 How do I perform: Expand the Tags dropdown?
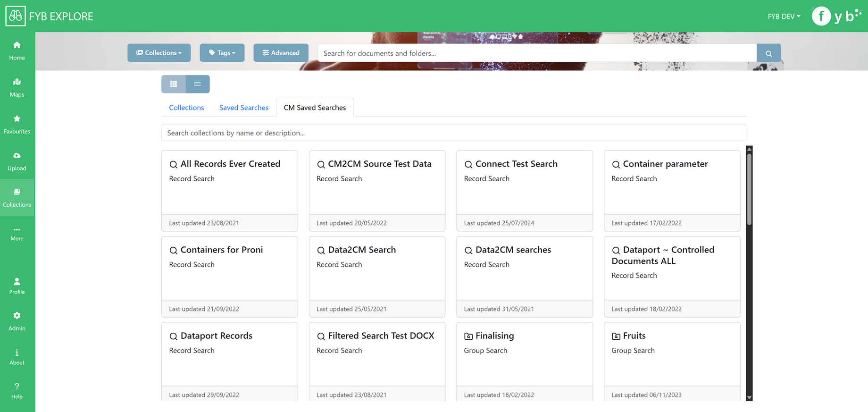pos(222,53)
